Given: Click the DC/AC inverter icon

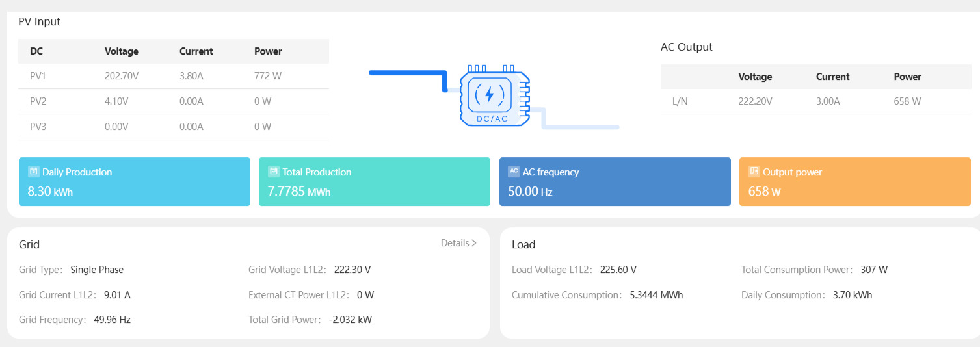Looking at the screenshot, I should point(495,95).
